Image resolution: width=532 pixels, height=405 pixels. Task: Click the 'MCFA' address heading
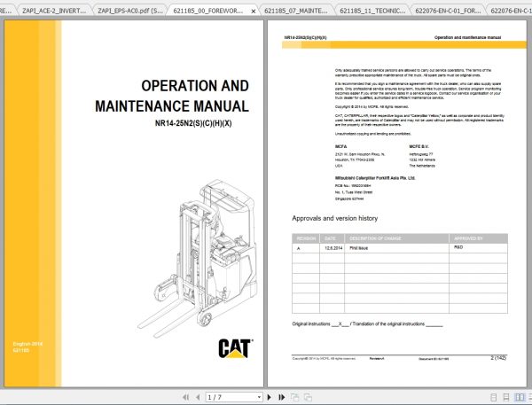click(x=340, y=146)
